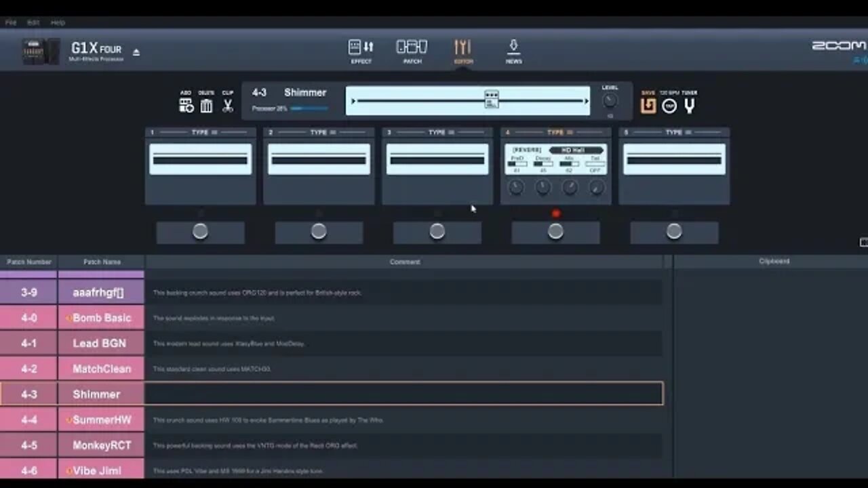Select the Bomb Basic patch
This screenshot has height=488, width=868.
click(x=102, y=318)
